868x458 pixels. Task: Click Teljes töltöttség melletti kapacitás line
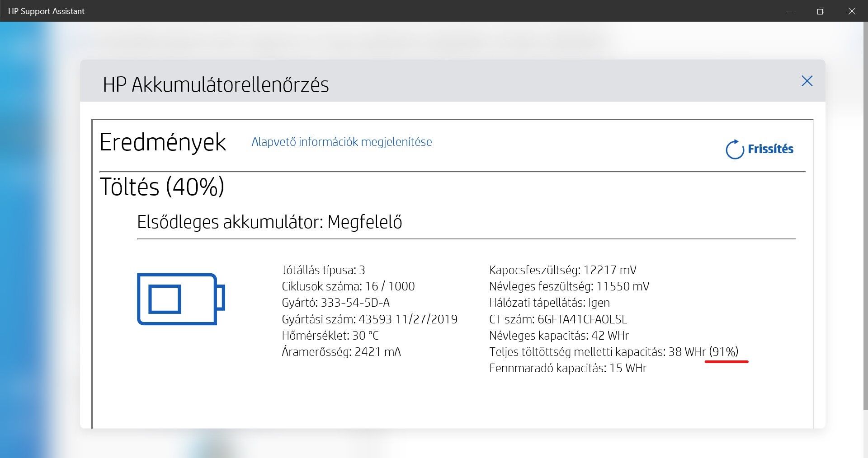point(613,352)
